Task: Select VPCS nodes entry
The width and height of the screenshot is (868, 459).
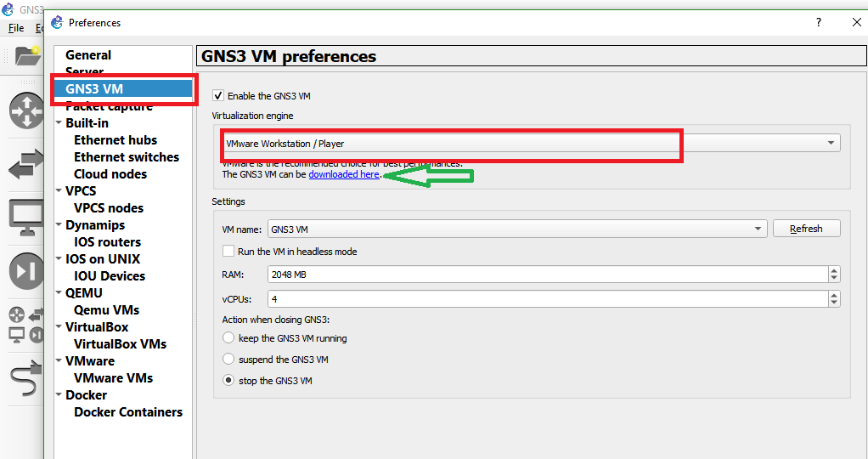Action: 109,208
